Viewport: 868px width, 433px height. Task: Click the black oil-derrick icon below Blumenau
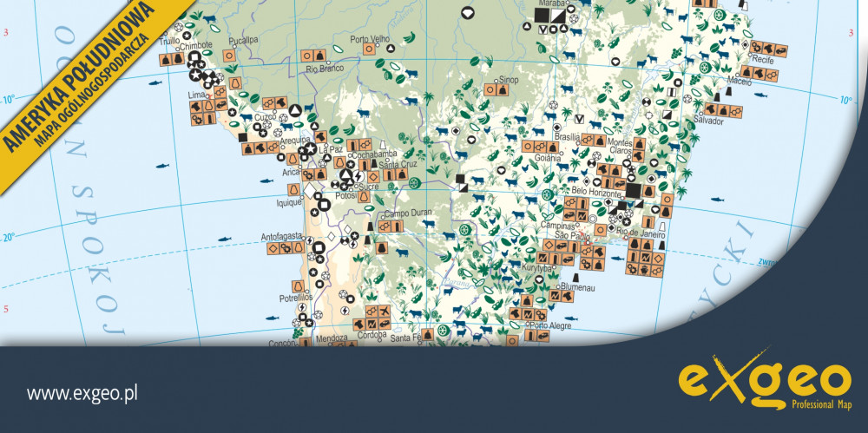click(x=575, y=277)
